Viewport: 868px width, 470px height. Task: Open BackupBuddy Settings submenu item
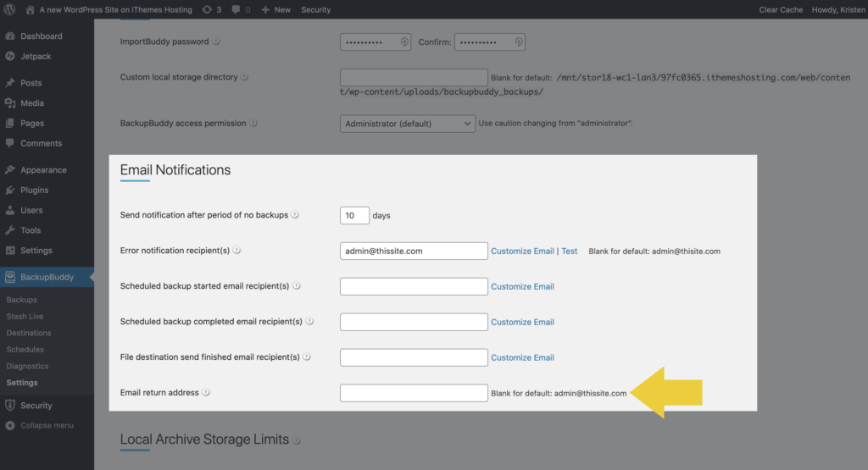coord(22,383)
